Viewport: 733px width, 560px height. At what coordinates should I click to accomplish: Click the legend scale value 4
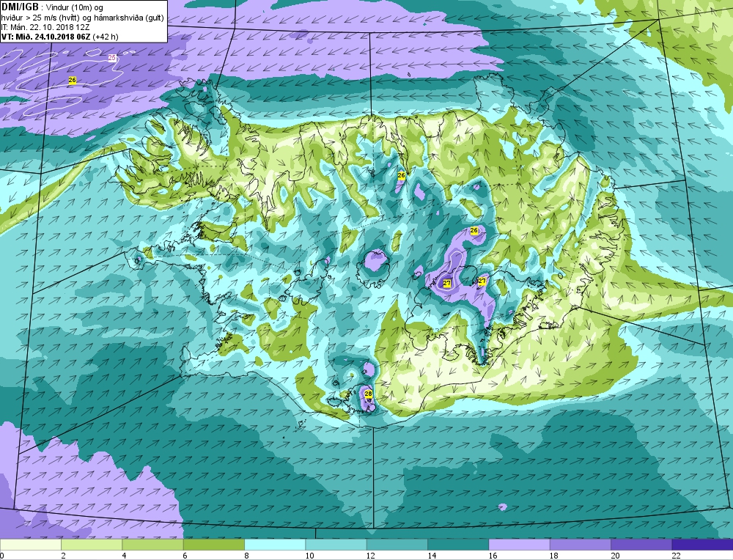(125, 556)
